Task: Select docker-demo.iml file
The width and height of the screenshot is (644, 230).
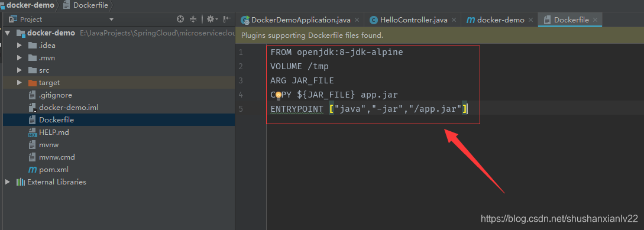Action: 68,107
